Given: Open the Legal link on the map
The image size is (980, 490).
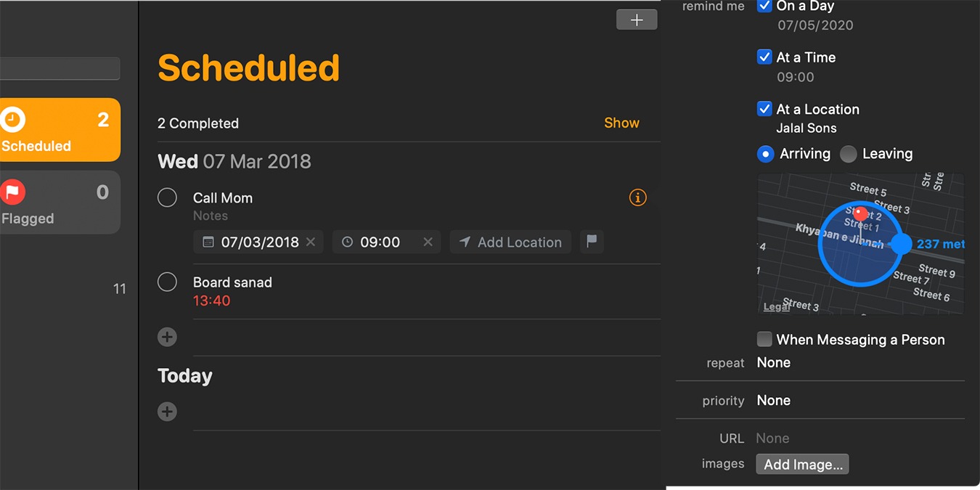Looking at the screenshot, I should click(775, 306).
